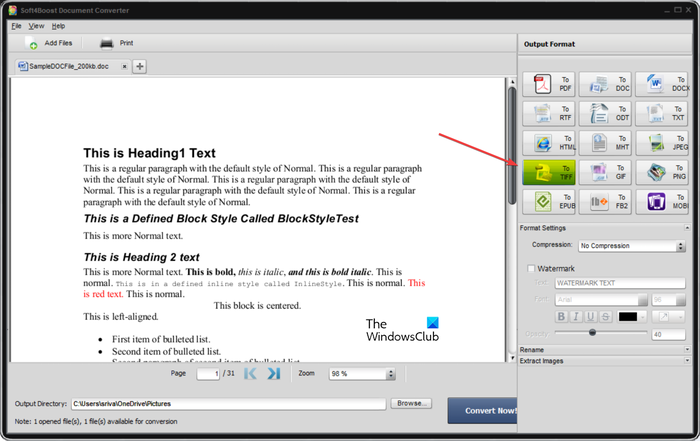Pick To FB2 output format
700x441 pixels.
[605, 202]
